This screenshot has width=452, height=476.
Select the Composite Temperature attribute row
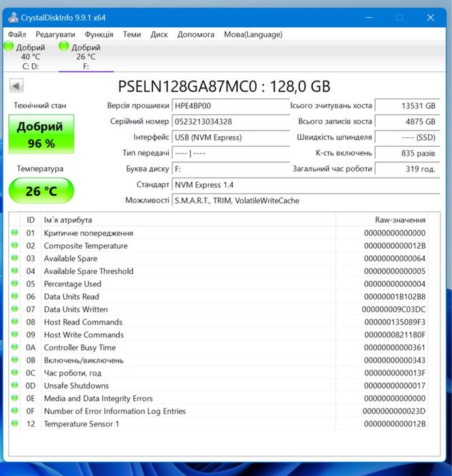tap(219, 245)
